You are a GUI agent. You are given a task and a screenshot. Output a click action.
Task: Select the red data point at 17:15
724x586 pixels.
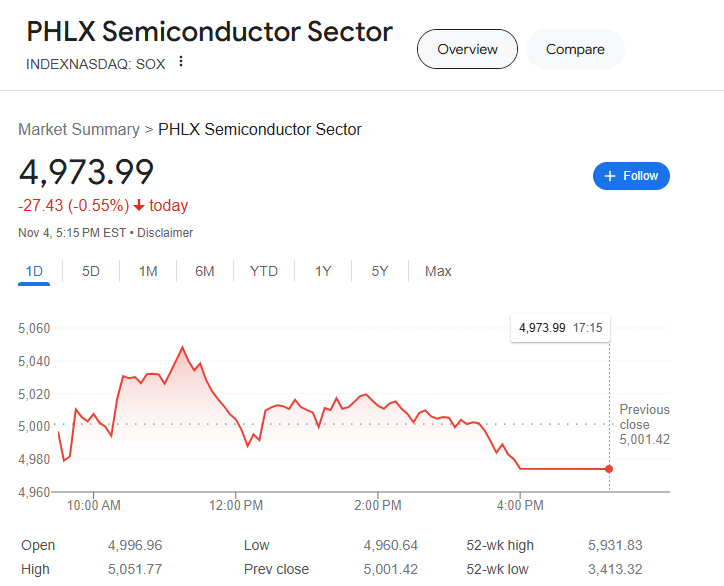609,469
